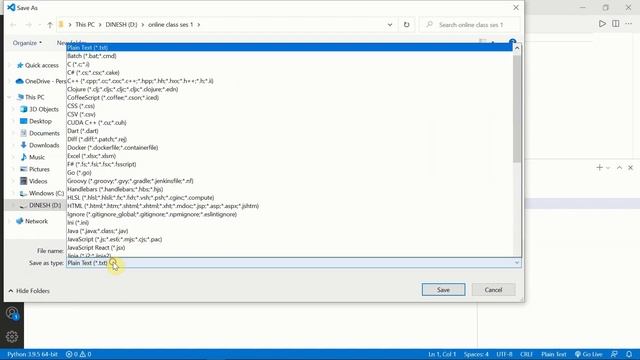Select Plain Text (*.txt) in the list
Viewport: 640px width, 360px height.
(x=289, y=47)
